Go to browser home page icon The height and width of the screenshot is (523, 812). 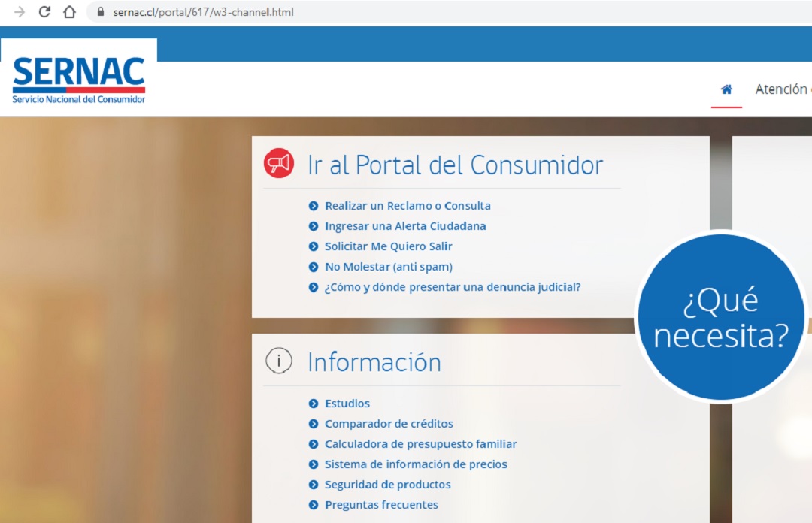coord(69,11)
